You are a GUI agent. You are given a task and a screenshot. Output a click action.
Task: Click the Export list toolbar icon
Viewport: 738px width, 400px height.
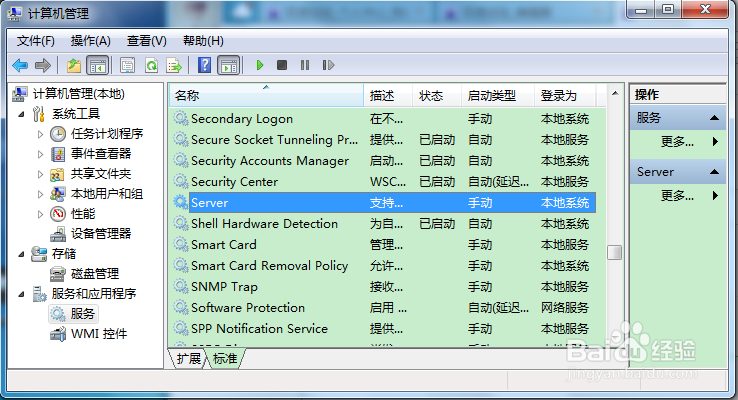174,65
